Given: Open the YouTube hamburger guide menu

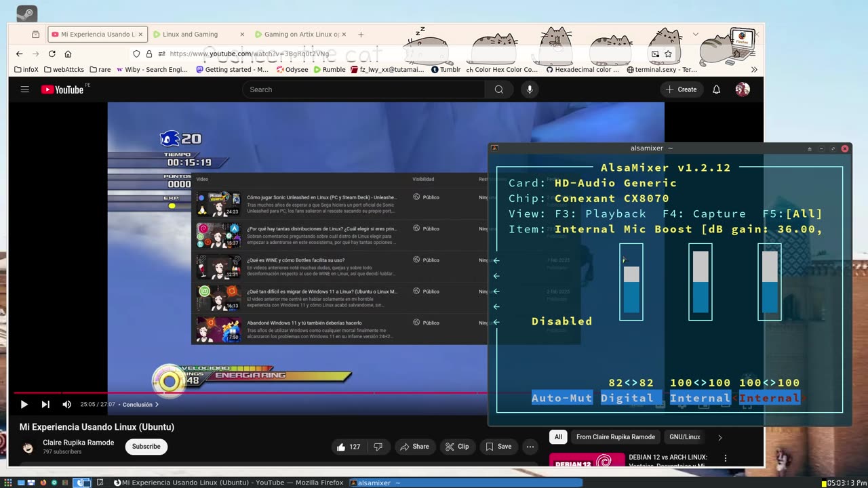Looking at the screenshot, I should pos(25,89).
